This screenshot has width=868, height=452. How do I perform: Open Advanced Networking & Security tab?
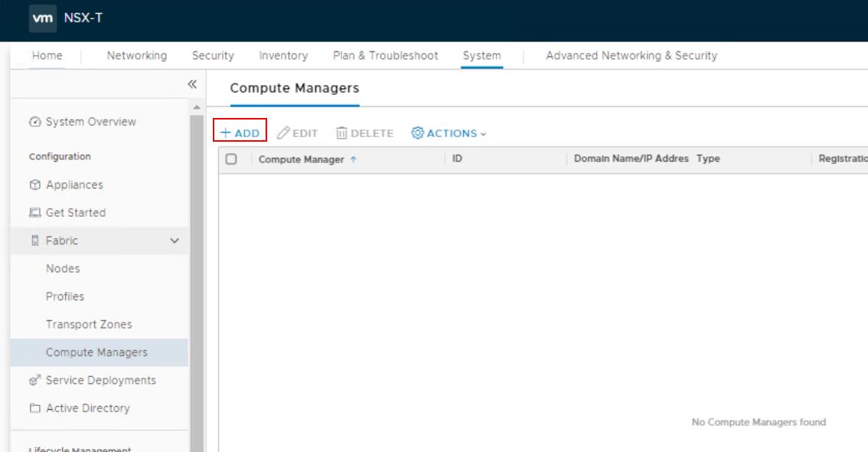click(x=631, y=55)
